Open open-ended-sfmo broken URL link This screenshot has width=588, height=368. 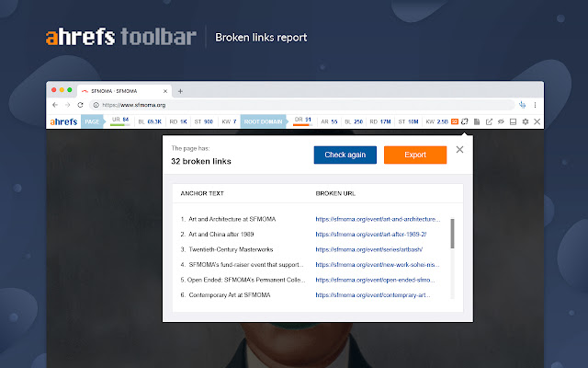pos(375,280)
